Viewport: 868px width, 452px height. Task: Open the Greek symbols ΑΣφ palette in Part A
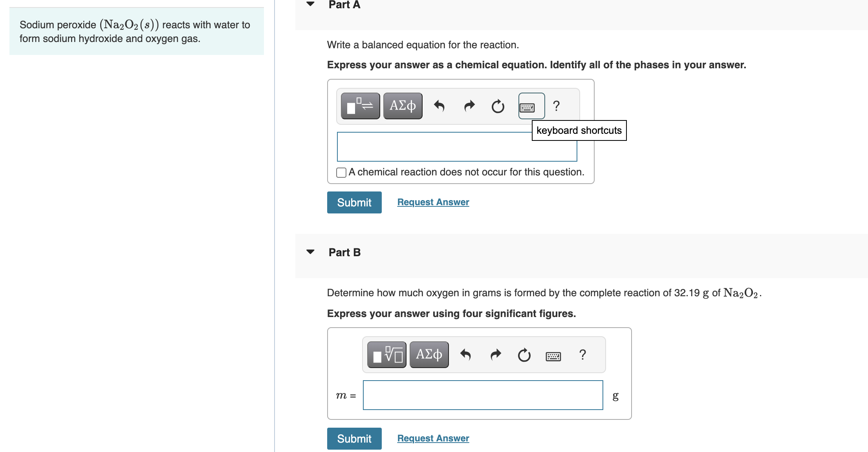point(402,105)
